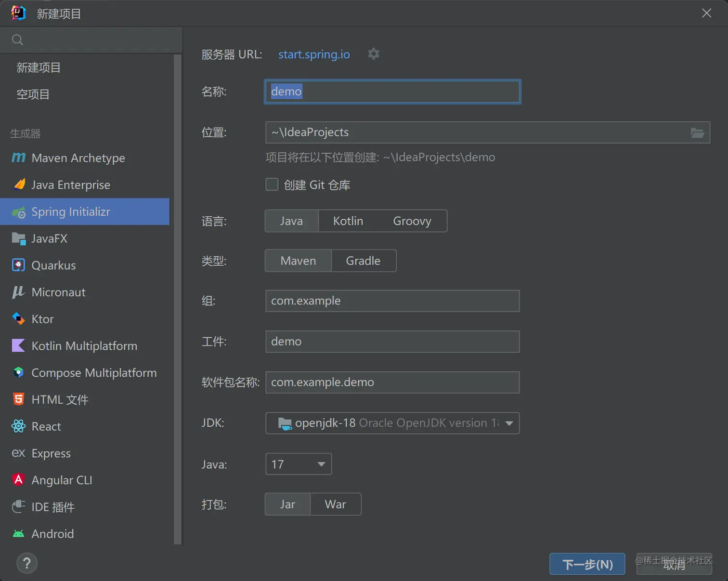Image resolution: width=728 pixels, height=581 pixels.
Task: Select Jar packaging
Action: pyautogui.click(x=288, y=504)
